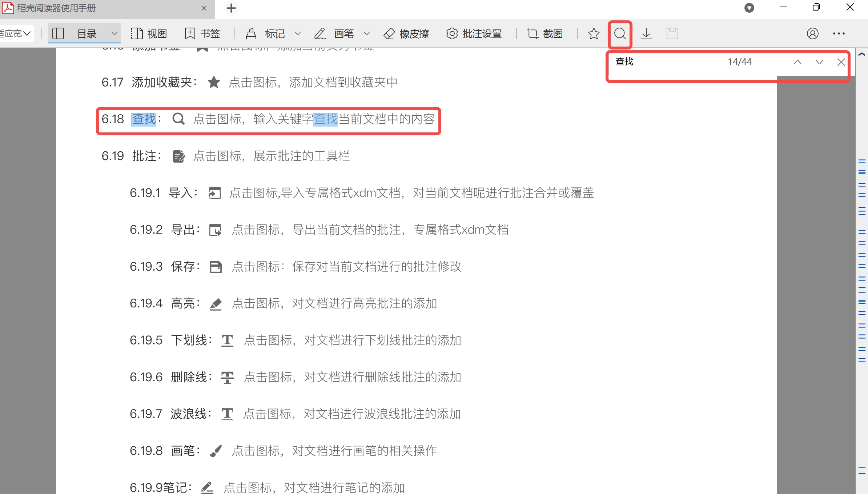
Task: Click text 展示批注的工具栏
Action: 302,156
